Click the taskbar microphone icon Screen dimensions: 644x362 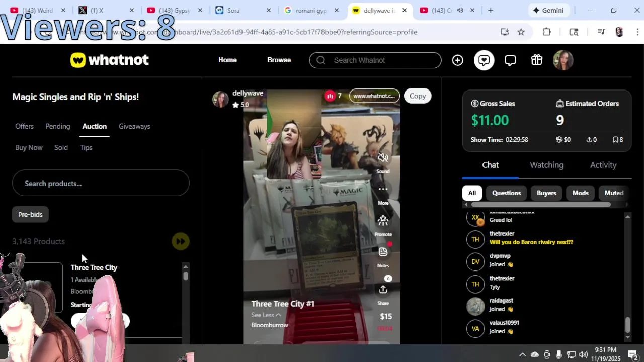(x=559, y=354)
